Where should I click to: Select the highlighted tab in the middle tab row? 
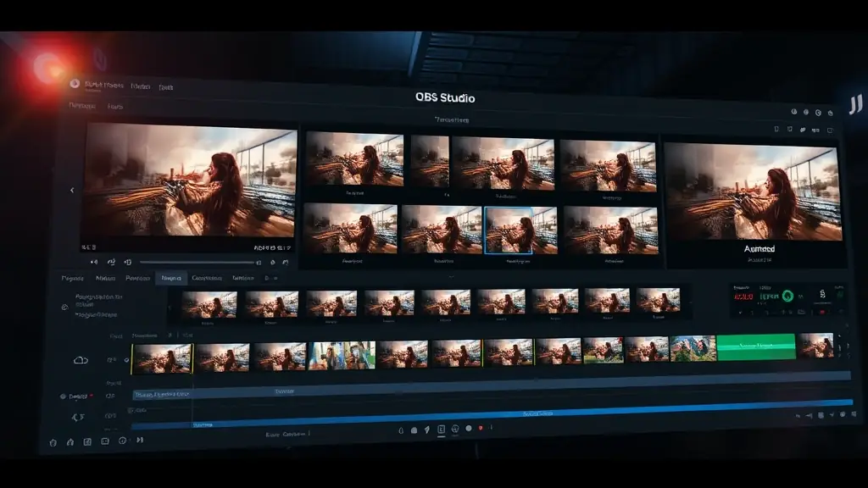tap(171, 278)
